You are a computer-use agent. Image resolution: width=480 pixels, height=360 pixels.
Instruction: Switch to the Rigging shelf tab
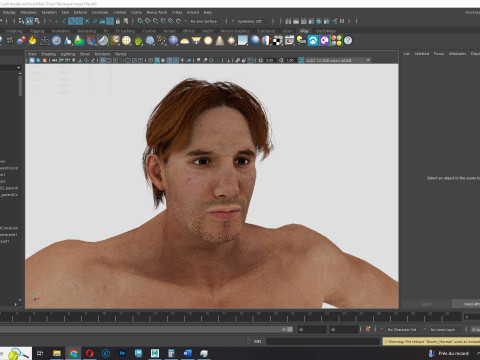tap(37, 31)
